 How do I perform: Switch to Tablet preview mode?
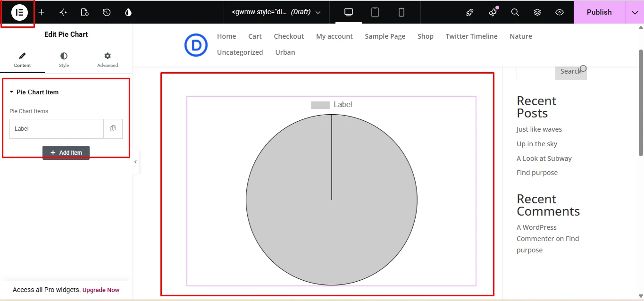point(375,12)
